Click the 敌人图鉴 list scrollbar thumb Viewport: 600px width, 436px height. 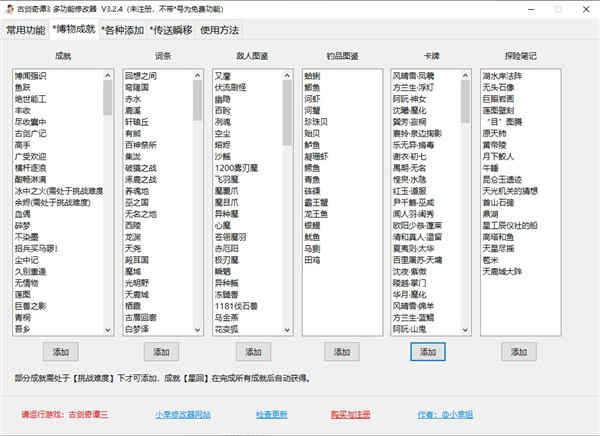pyautogui.click(x=287, y=113)
